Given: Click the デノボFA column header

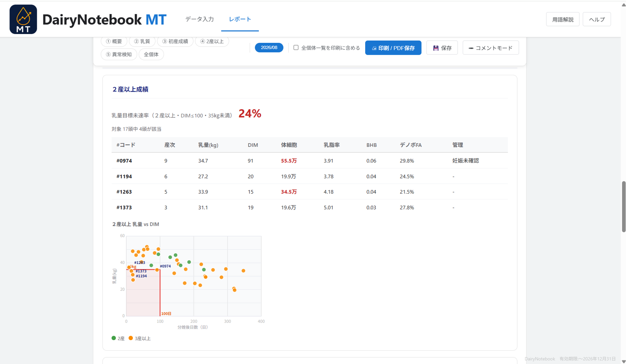Looking at the screenshot, I should point(411,145).
